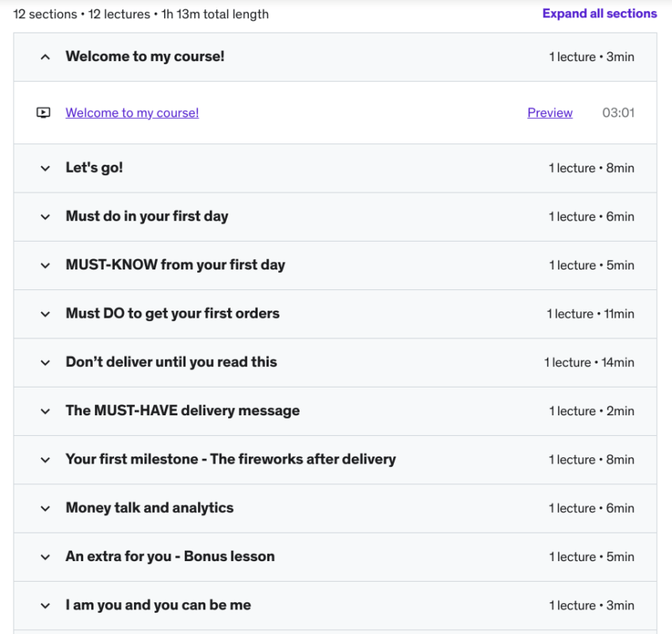
Task: Click the Preview link for the welcome lecture
Action: [x=550, y=113]
